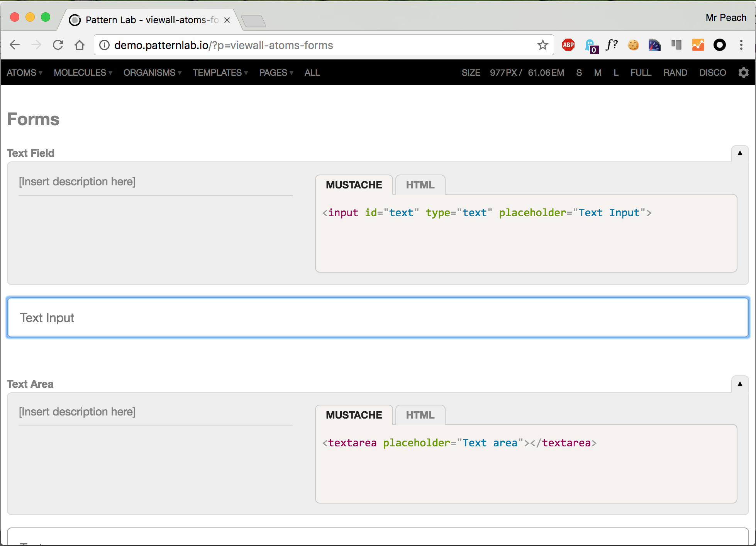Expand the ORGANISMS navigation menu
Screen dimensions: 756x546
(x=153, y=73)
